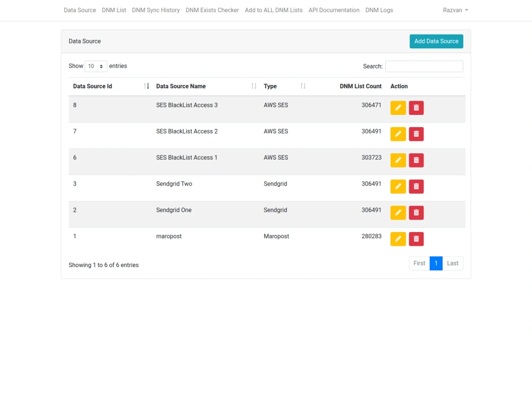The height and width of the screenshot is (399, 532).
Task: Edit the Sendgrid One entry
Action: click(398, 212)
